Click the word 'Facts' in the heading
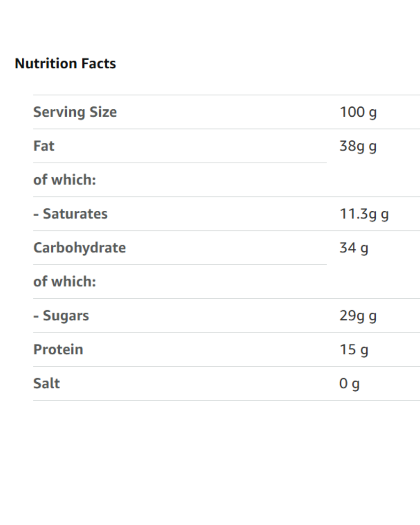 (98, 63)
